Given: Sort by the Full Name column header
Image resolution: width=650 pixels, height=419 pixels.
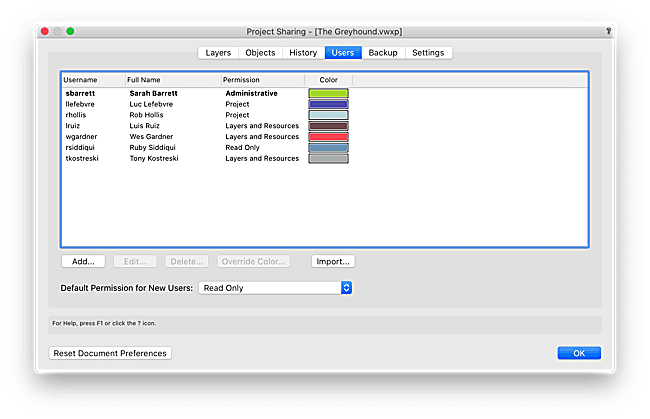Looking at the screenshot, I should [x=173, y=80].
